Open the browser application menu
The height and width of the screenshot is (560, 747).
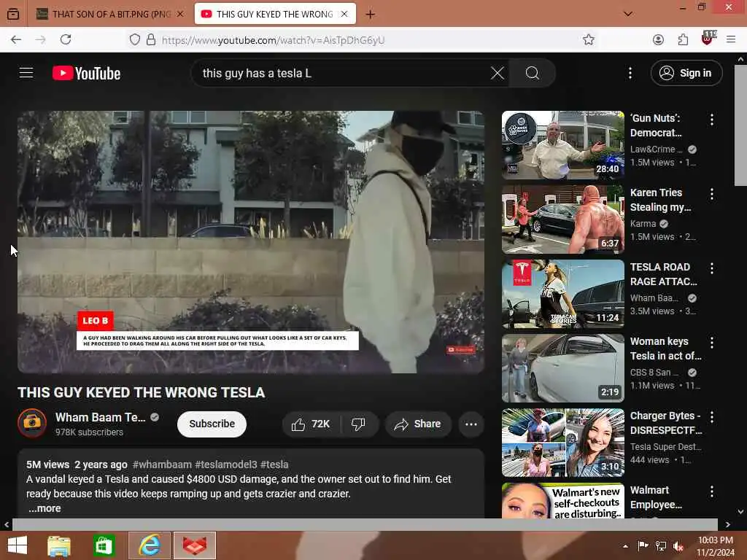(x=731, y=39)
